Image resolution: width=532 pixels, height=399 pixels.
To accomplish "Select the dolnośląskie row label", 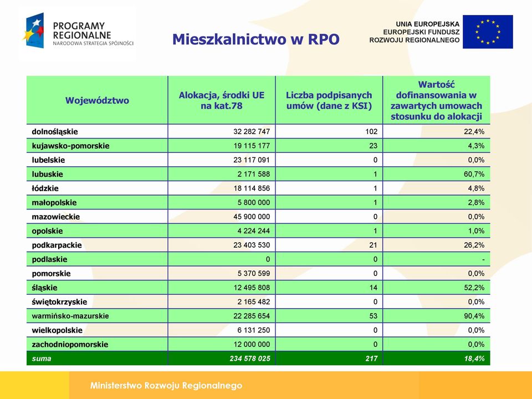I will point(55,132).
